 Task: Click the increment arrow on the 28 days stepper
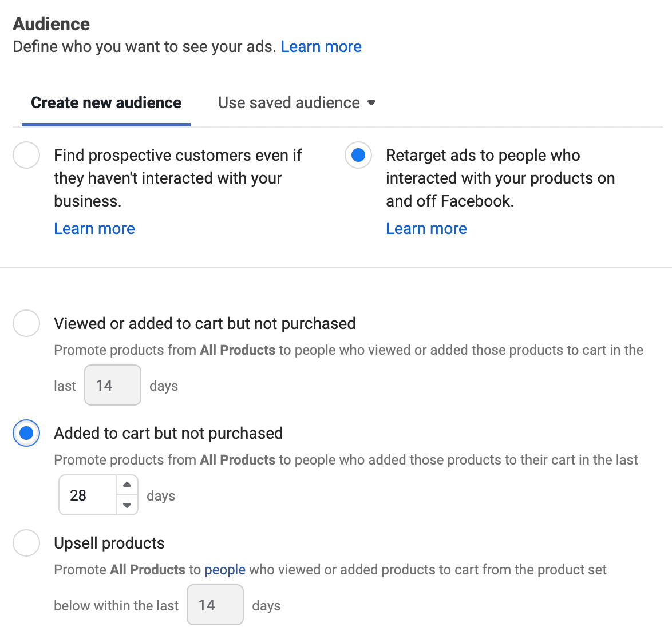(x=127, y=485)
